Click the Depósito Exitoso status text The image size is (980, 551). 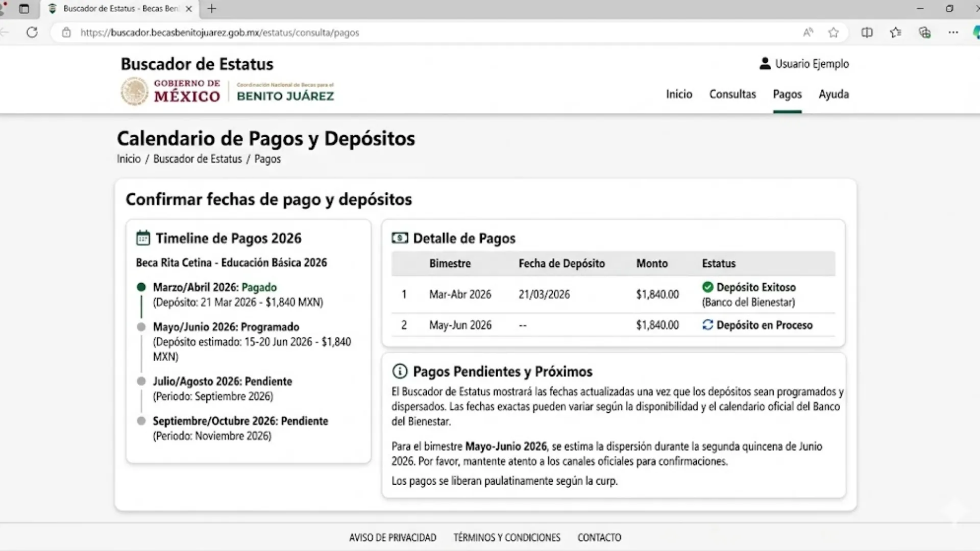coord(756,287)
